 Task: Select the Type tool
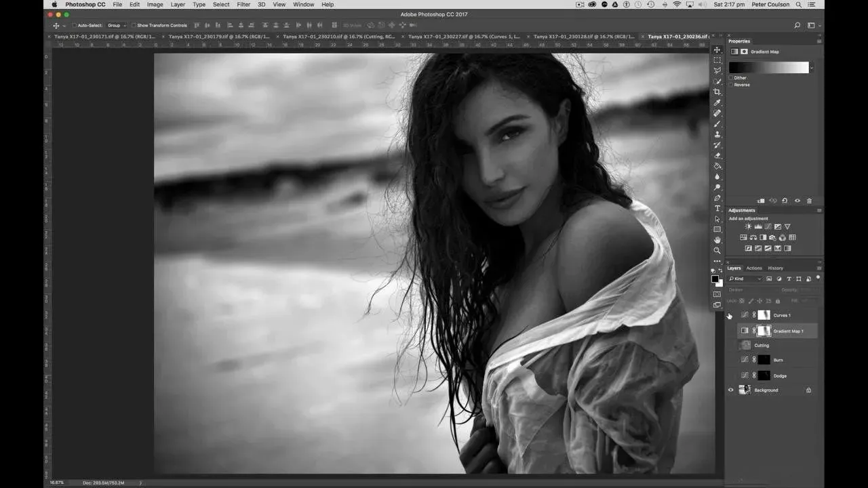pyautogui.click(x=717, y=209)
